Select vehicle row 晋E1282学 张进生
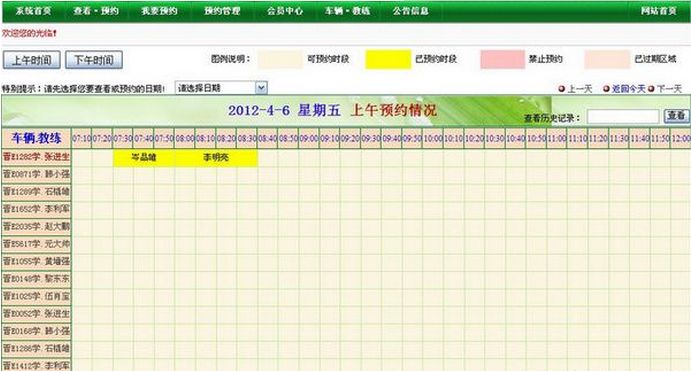 (x=36, y=157)
